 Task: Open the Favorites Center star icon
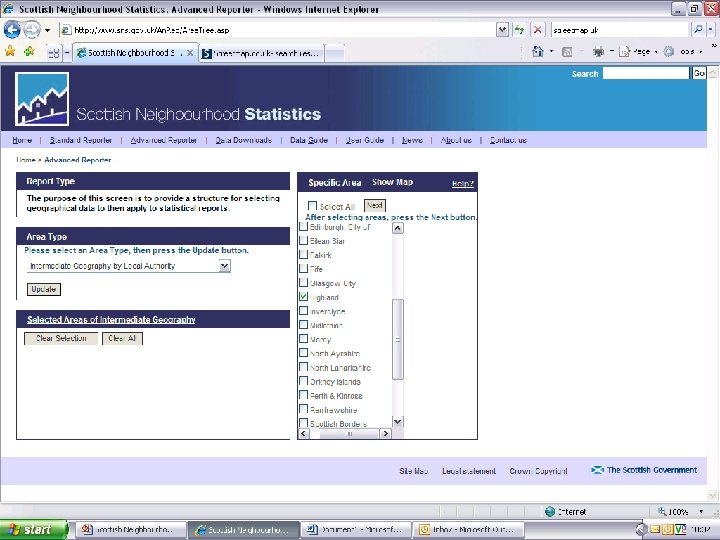pyautogui.click(x=10, y=51)
